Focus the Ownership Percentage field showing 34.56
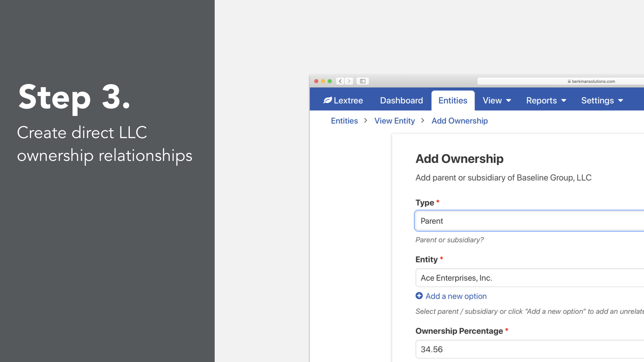 tap(529, 349)
